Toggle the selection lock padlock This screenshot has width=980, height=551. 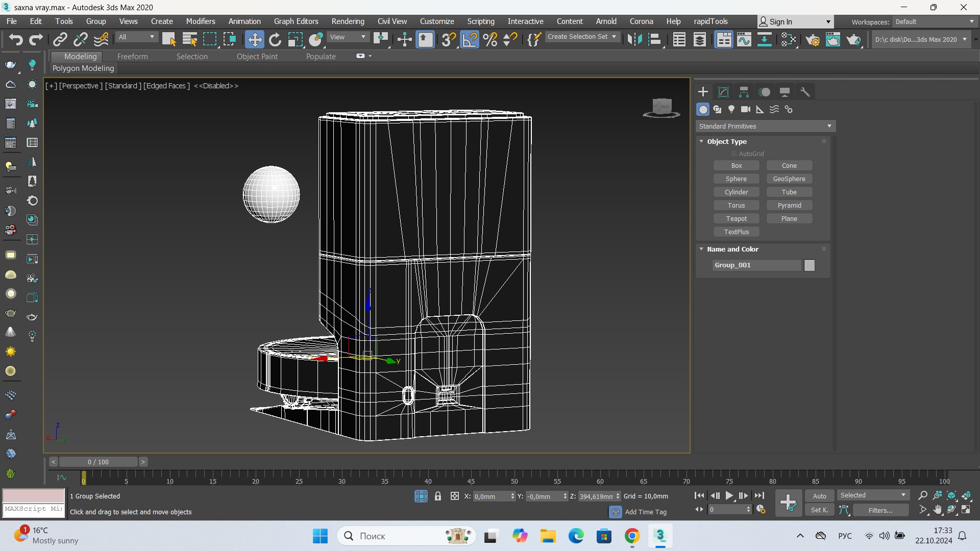tap(438, 496)
